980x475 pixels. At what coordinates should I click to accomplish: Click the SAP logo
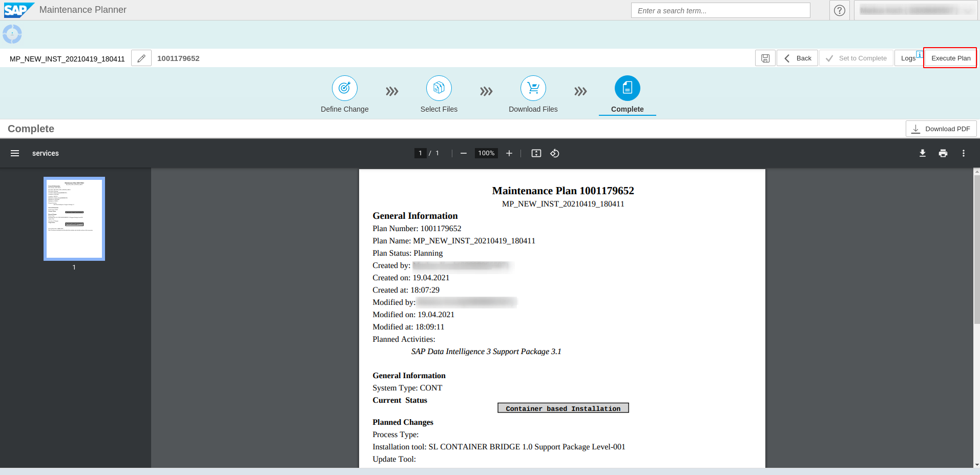19,10
